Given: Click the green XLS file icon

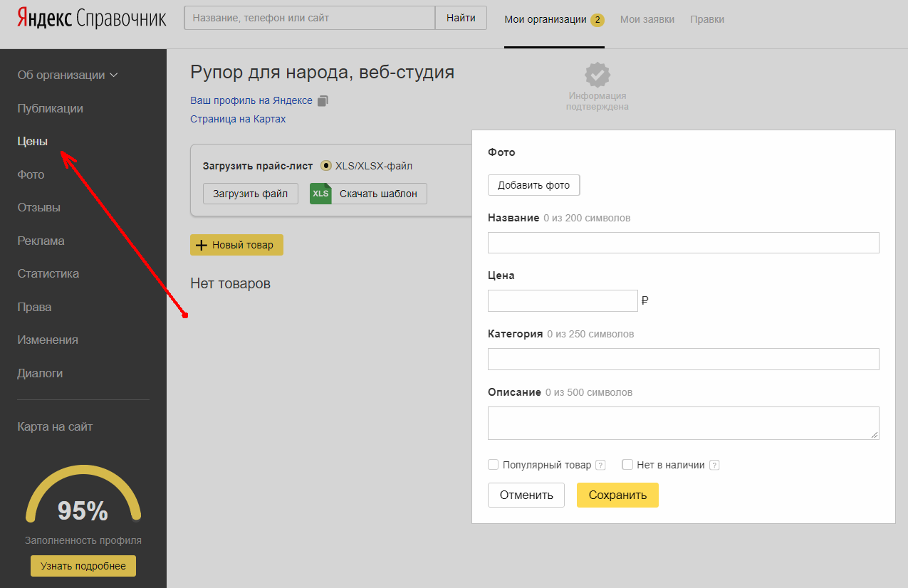Looking at the screenshot, I should point(321,194).
